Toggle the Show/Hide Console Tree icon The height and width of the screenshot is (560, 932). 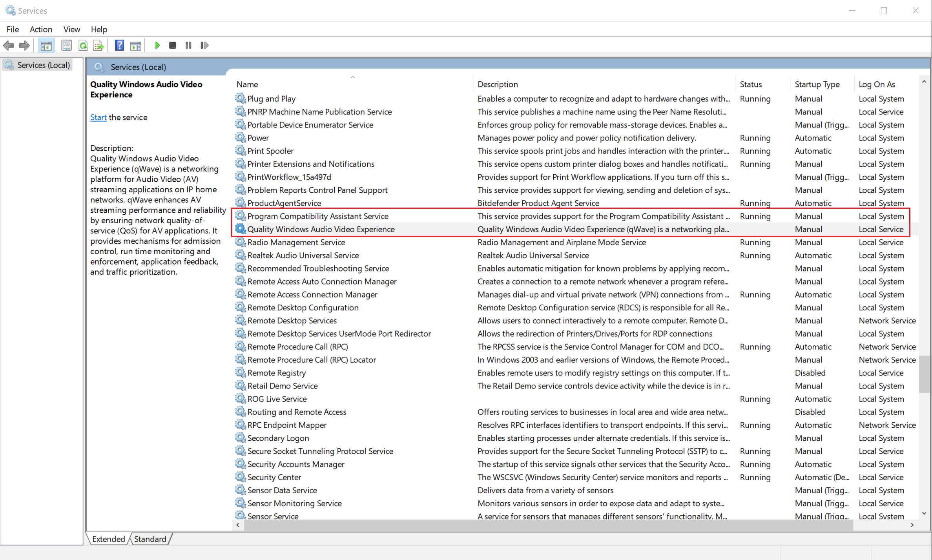click(46, 46)
